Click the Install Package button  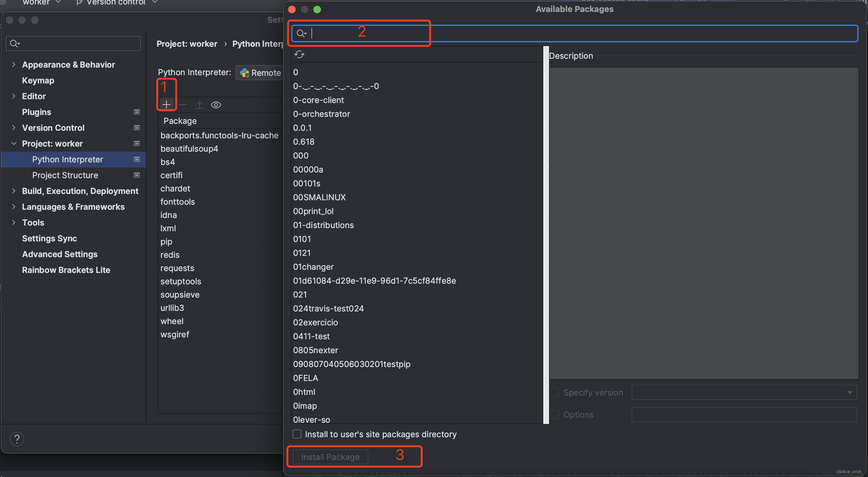pyautogui.click(x=330, y=456)
